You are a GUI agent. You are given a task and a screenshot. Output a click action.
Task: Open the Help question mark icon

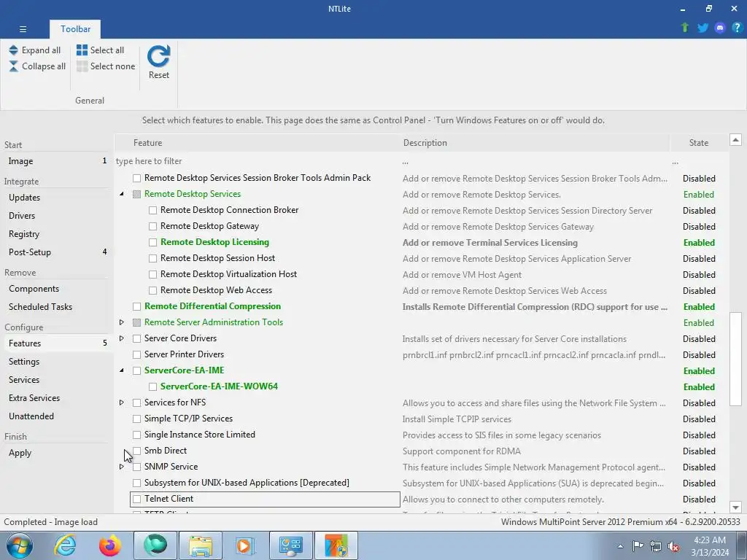[737, 28]
